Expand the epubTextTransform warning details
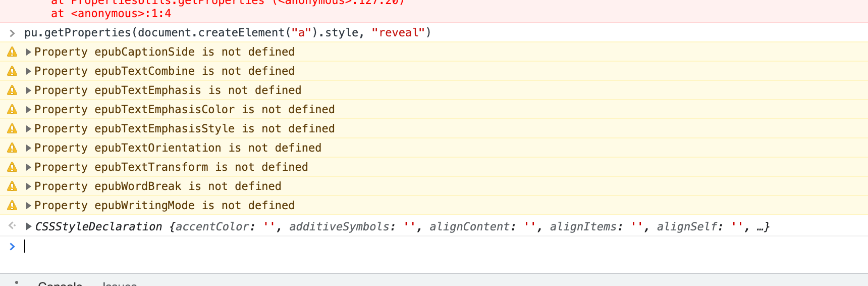This screenshot has width=868, height=286. pos(29,167)
